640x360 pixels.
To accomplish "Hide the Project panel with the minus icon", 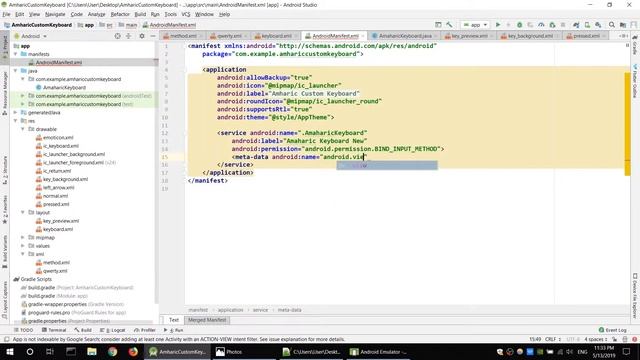I will (x=153, y=36).
